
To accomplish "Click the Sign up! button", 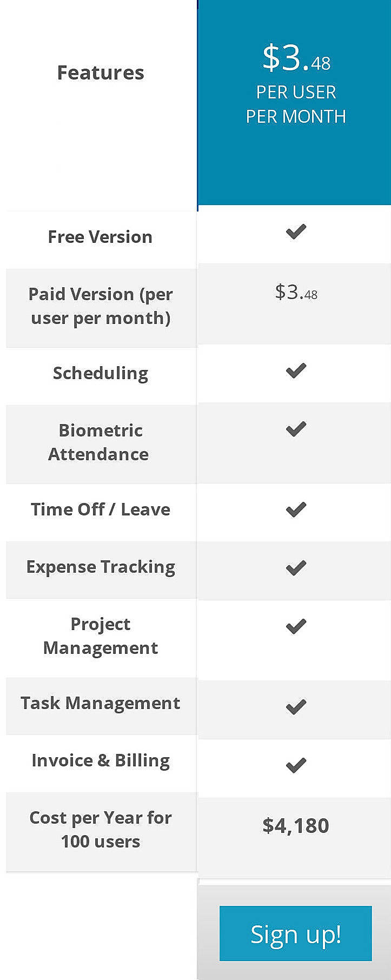I will [x=295, y=933].
